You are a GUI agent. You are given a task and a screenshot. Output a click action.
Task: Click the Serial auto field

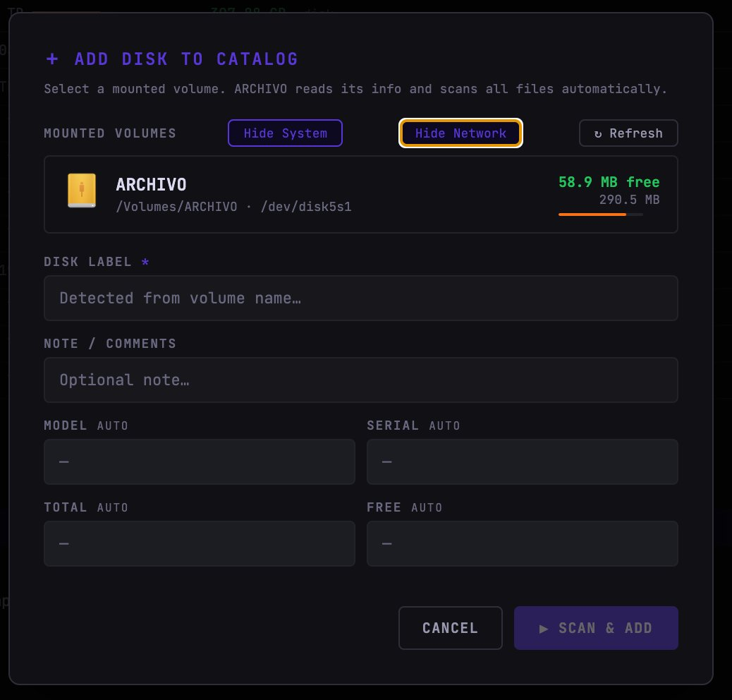coord(523,461)
